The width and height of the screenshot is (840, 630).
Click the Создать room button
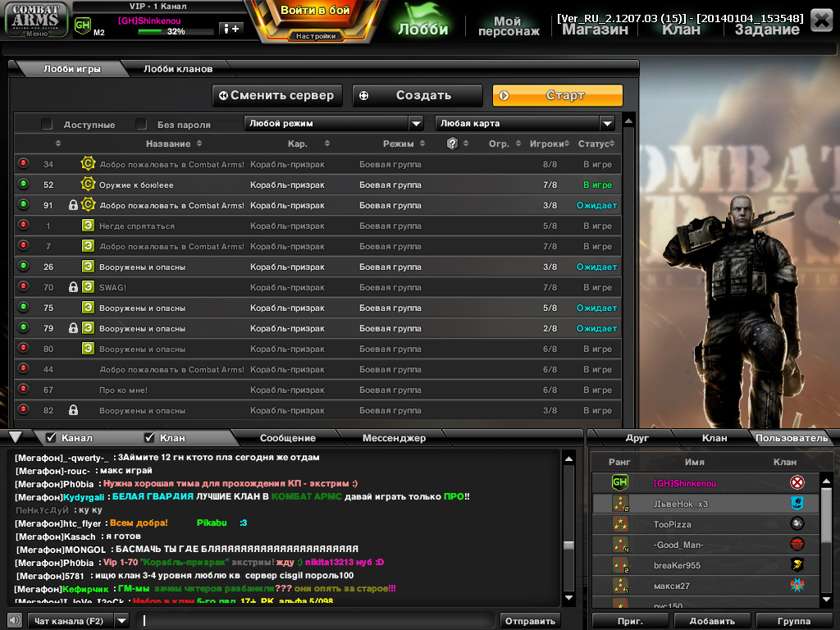click(x=418, y=95)
